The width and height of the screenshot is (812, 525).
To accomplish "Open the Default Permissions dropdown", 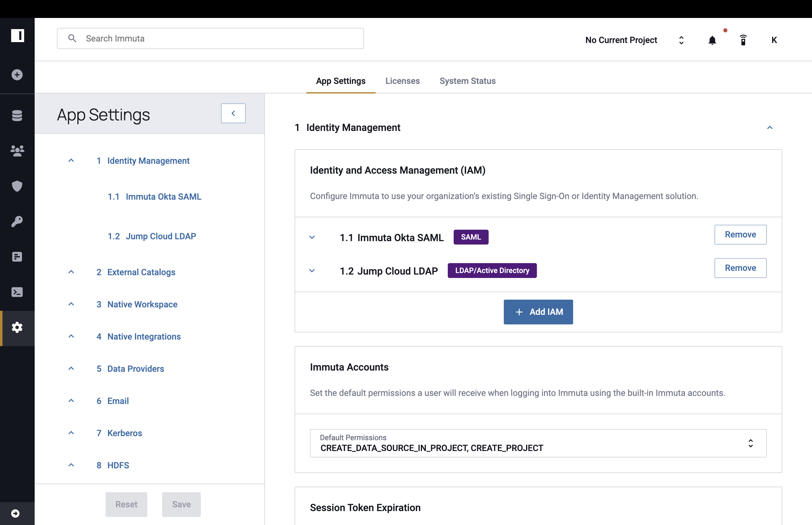I will pyautogui.click(x=750, y=443).
